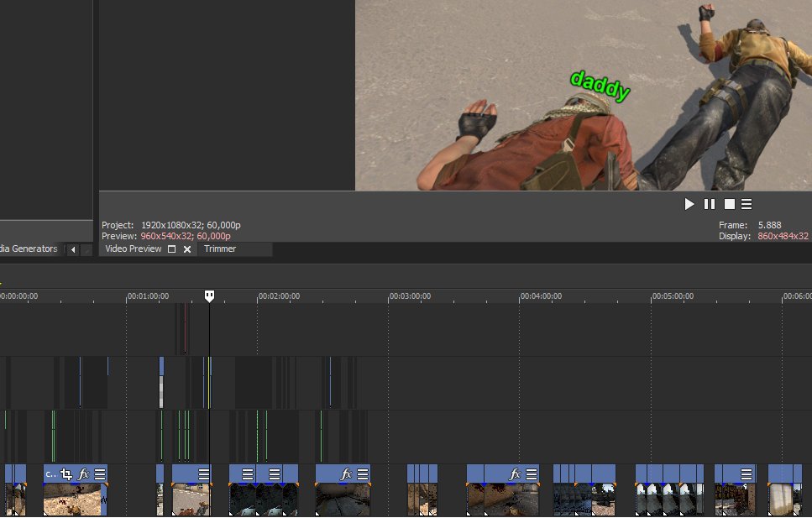Screen dimensions: 812x518
Task: Open the event menu on the fx clip before 00:04:00:00
Action: pos(532,474)
